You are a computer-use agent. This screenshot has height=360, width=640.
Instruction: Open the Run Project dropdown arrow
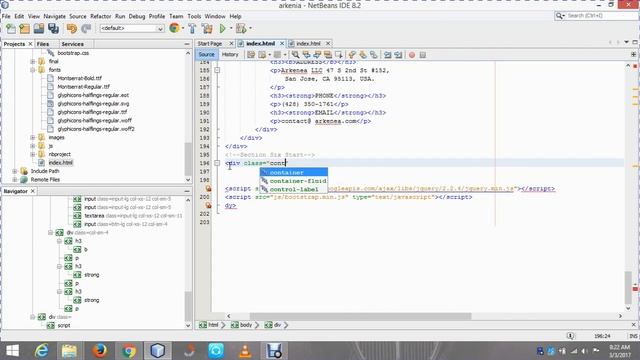pyautogui.click(x=231, y=28)
